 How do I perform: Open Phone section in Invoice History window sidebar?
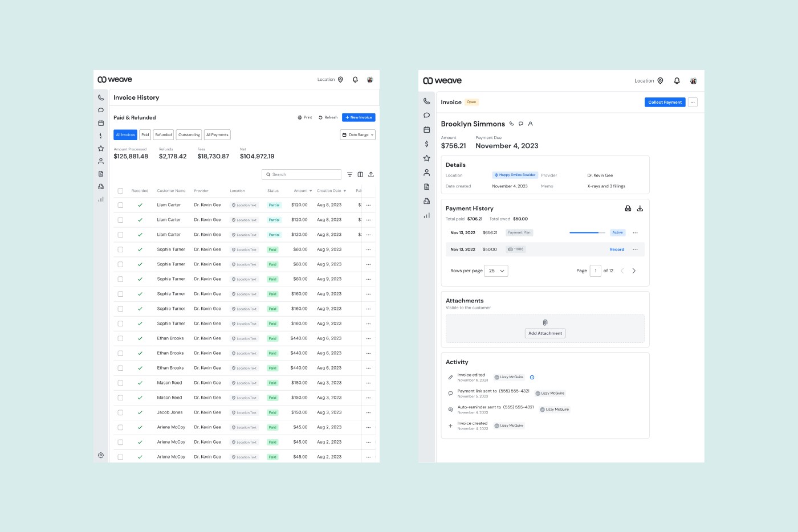101,97
